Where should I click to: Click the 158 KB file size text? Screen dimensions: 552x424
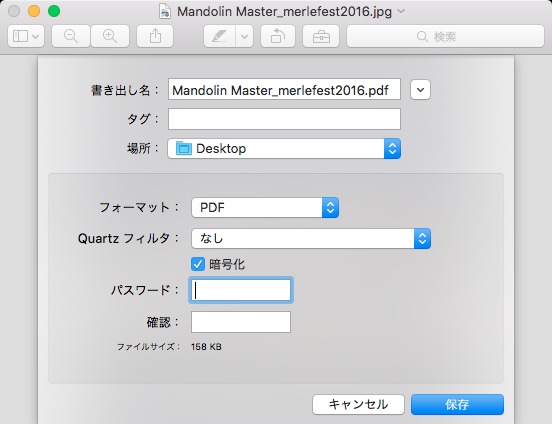[206, 347]
